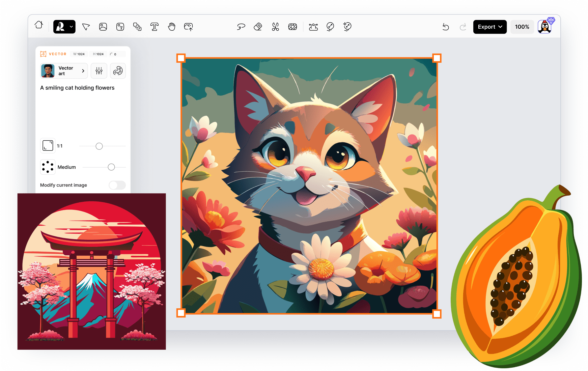Select the Eraser tool
Image resolution: width=588 pixels, height=371 pixels.
coord(258,27)
